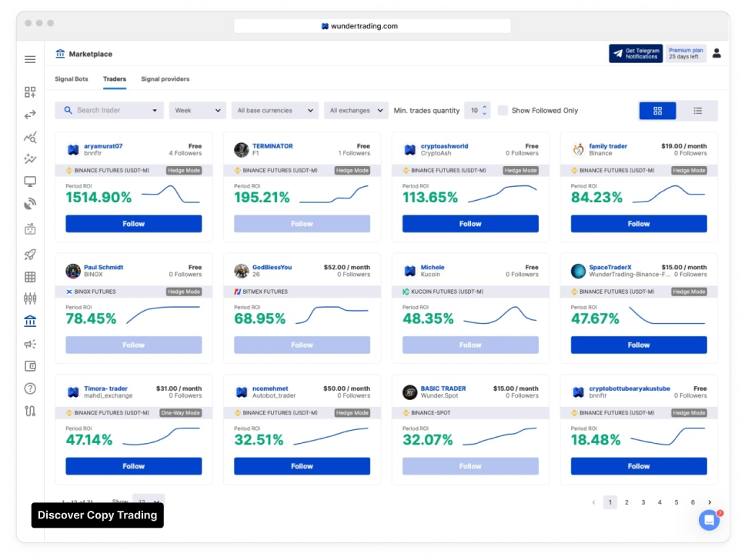The width and height of the screenshot is (745, 560).
Task: Open the megaphone icon in sidebar
Action: [30, 344]
